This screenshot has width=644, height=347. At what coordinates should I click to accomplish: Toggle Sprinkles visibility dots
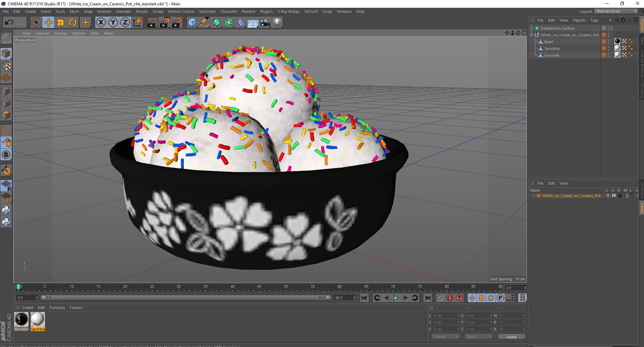point(608,49)
